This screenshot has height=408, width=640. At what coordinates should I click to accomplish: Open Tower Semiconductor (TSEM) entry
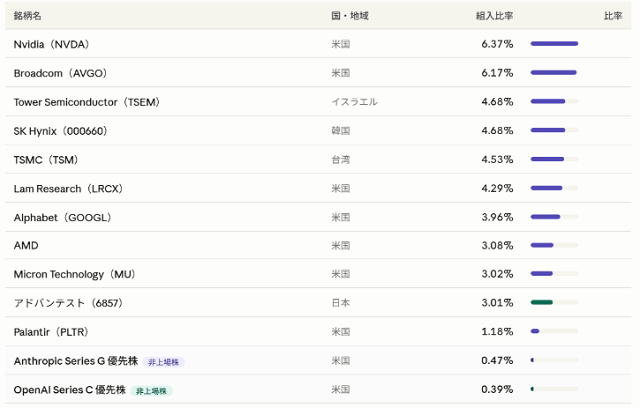pyautogui.click(x=87, y=102)
